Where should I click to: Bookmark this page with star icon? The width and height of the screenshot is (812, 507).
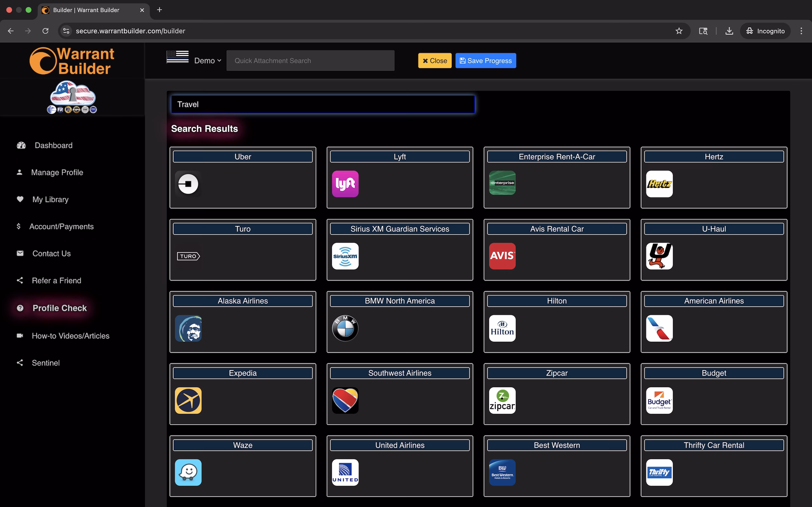point(679,31)
